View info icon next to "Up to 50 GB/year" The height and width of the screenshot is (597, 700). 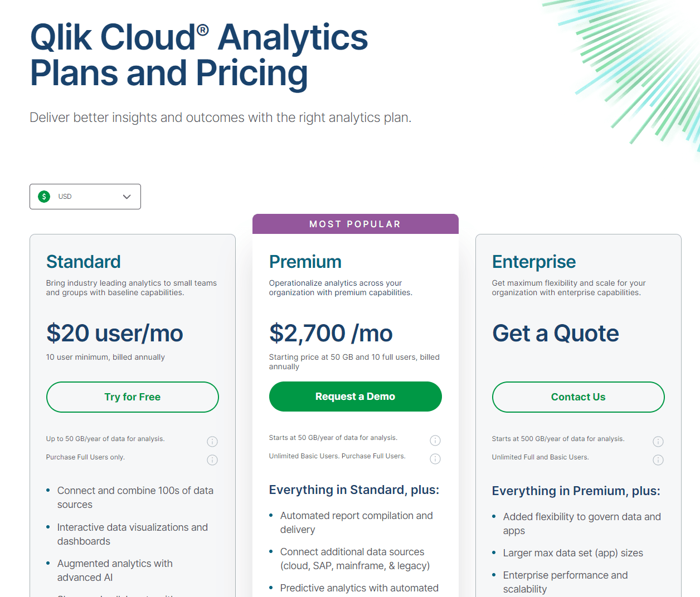212,441
